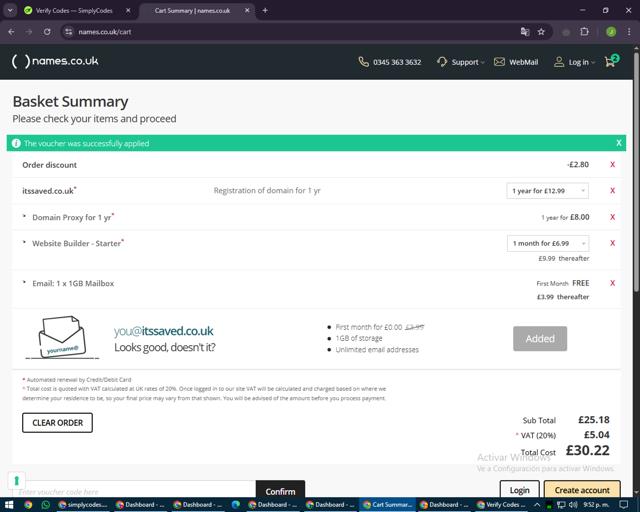Open simplycodes taskbar window

83,505
